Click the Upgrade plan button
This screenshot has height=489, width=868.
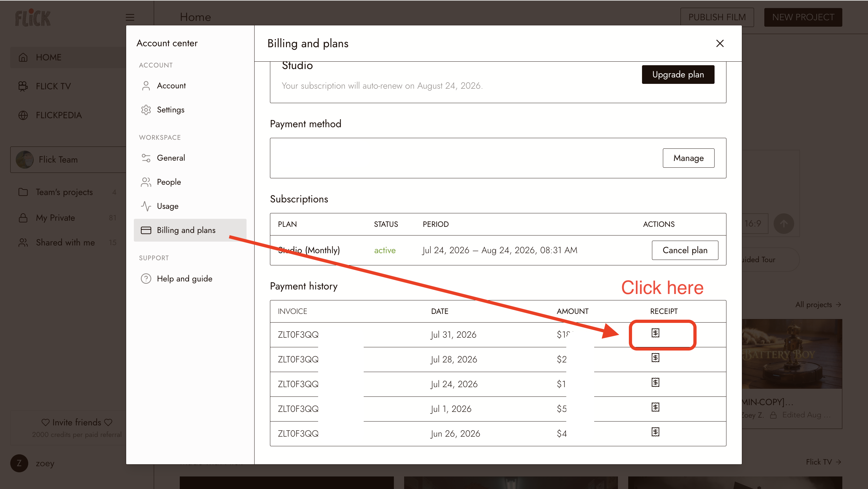click(678, 75)
